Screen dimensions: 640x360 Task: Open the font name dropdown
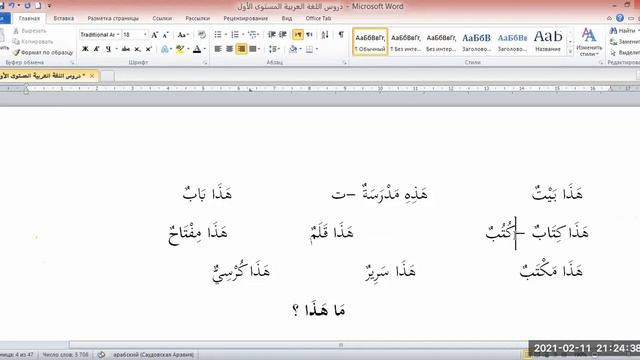point(118,35)
